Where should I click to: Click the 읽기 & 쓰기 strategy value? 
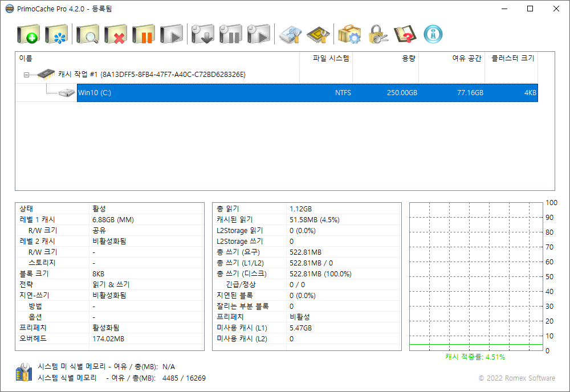coord(111,284)
